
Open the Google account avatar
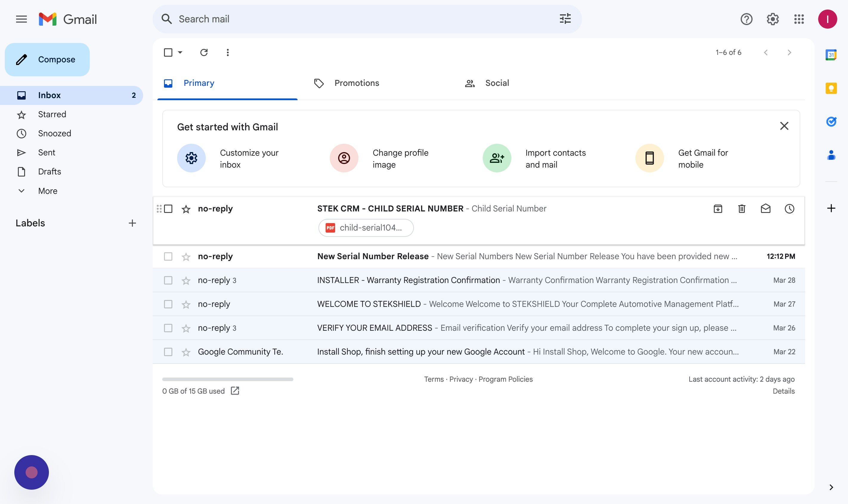827,19
